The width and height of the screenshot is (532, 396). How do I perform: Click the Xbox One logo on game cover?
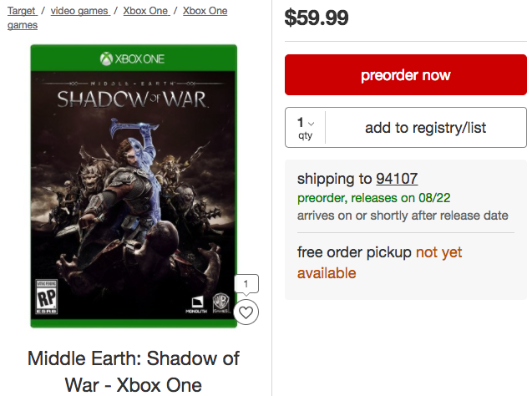[134, 59]
